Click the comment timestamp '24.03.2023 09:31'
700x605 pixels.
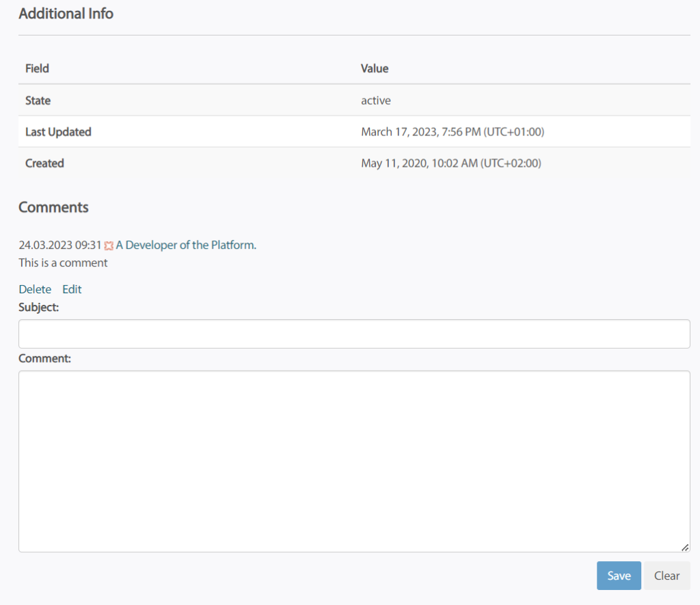tap(60, 245)
